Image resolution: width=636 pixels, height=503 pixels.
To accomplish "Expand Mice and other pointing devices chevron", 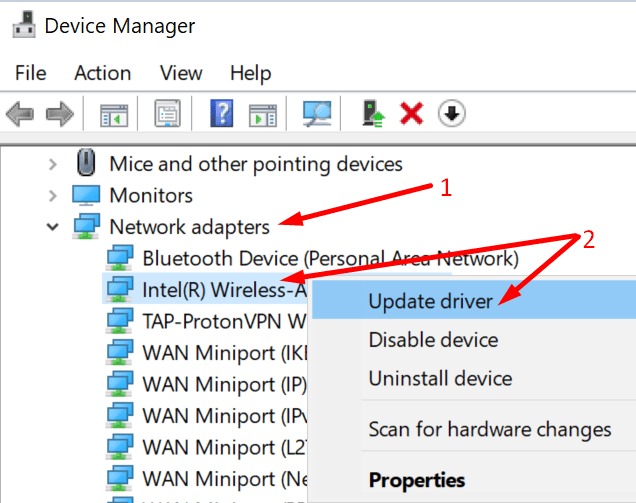I will 53,164.
